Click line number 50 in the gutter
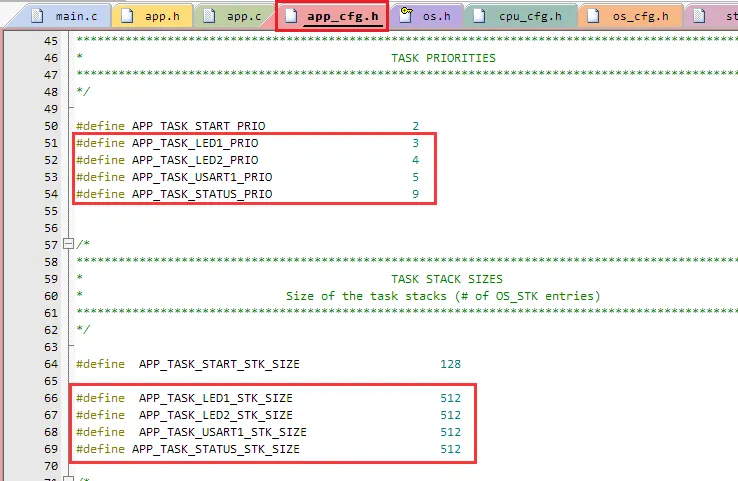This screenshot has height=481, width=738. pyautogui.click(x=50, y=127)
